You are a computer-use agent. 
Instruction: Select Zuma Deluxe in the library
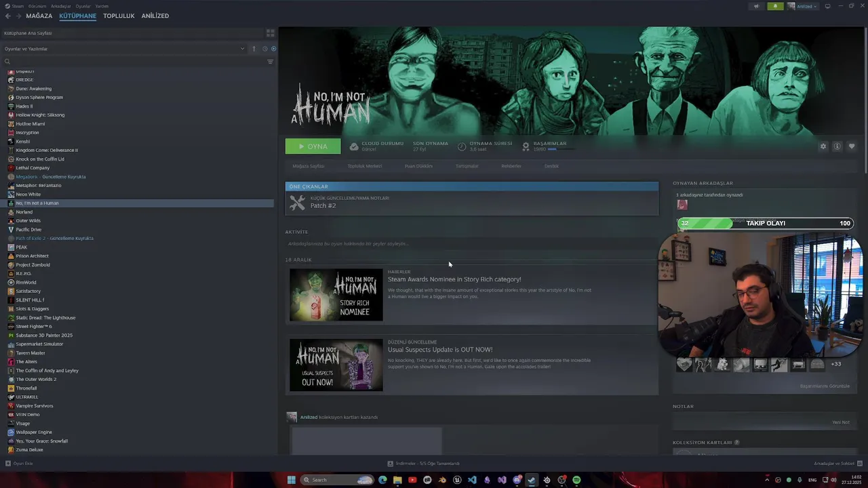29,449
